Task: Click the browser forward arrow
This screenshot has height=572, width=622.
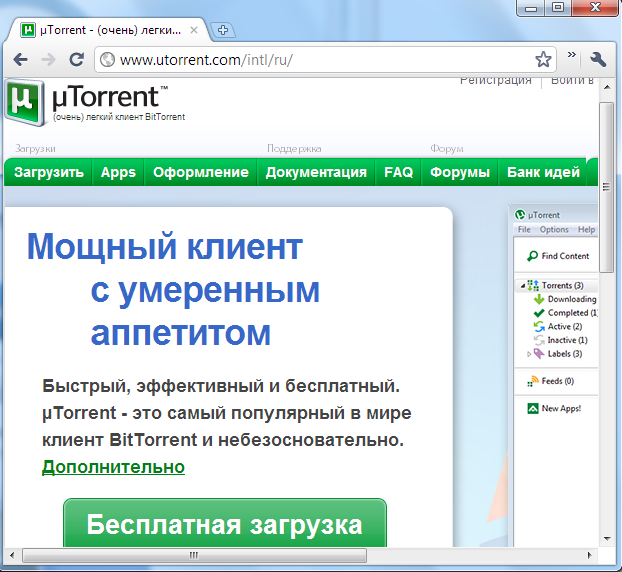Action: pyautogui.click(x=48, y=60)
